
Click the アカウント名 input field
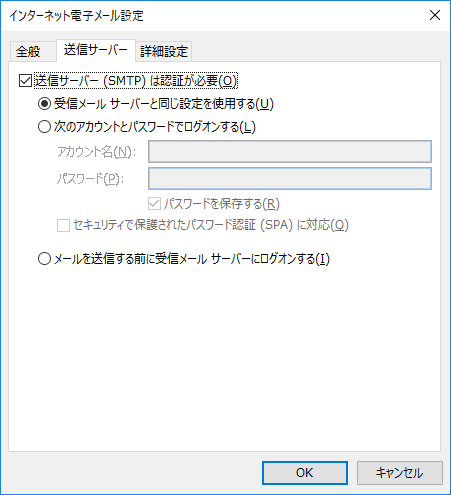(x=290, y=152)
